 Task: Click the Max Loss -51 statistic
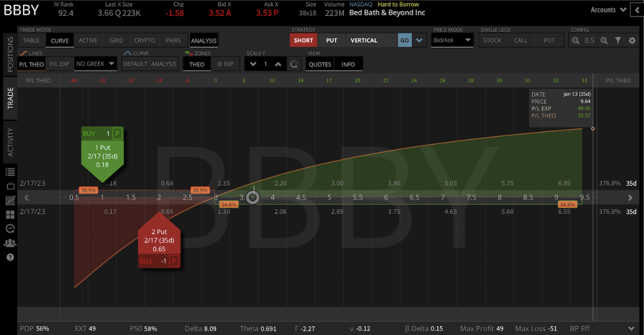pos(536,328)
